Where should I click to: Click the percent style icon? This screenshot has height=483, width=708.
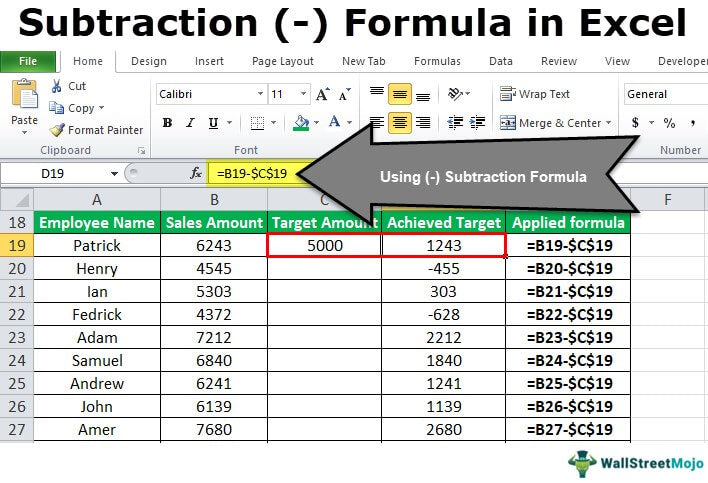coord(668,123)
